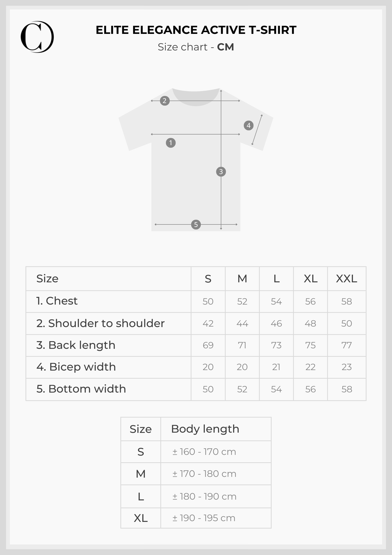Viewport: 392px width, 555px height.
Task: Click the 2. Shoulder to shoulder label
Action: click(x=101, y=323)
